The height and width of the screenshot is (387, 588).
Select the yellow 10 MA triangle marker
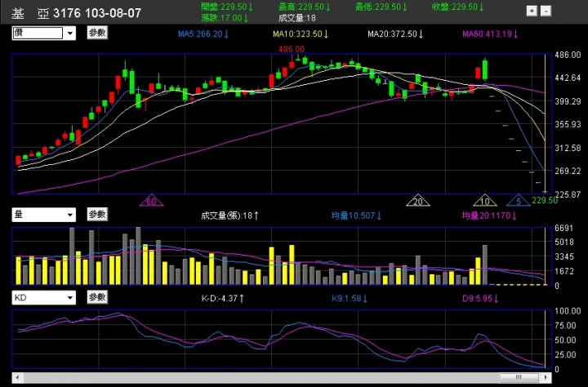[485, 201]
